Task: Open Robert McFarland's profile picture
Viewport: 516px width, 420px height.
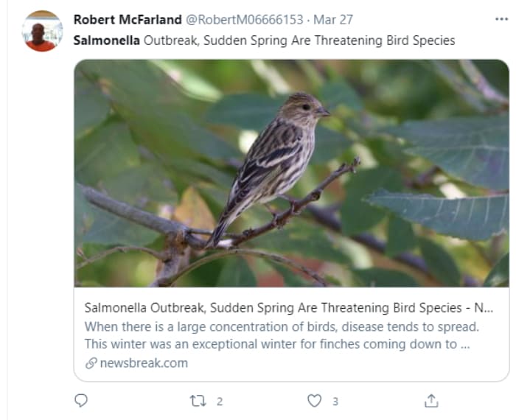Action: pos(41,32)
